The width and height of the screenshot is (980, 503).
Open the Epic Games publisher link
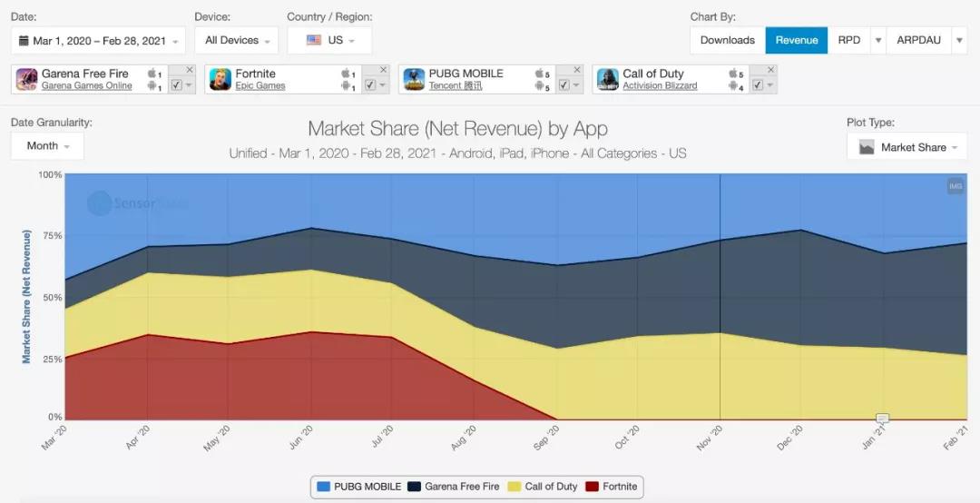point(260,86)
